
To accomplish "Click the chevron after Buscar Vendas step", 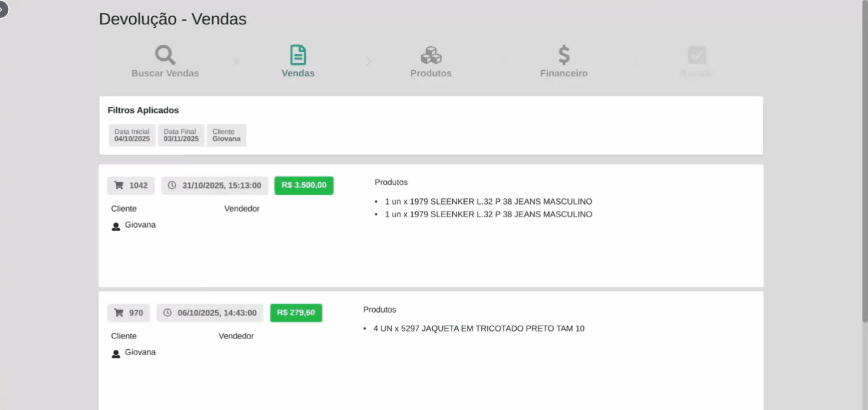I will pos(236,61).
